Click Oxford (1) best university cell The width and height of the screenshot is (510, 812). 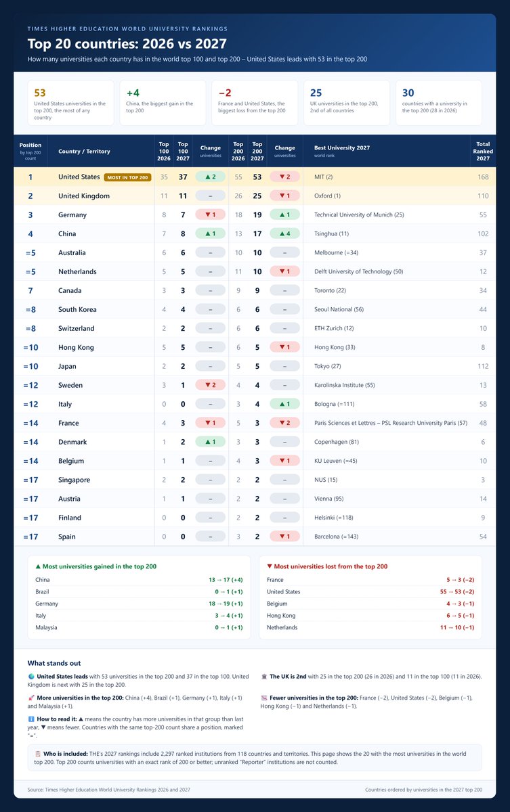click(x=328, y=196)
